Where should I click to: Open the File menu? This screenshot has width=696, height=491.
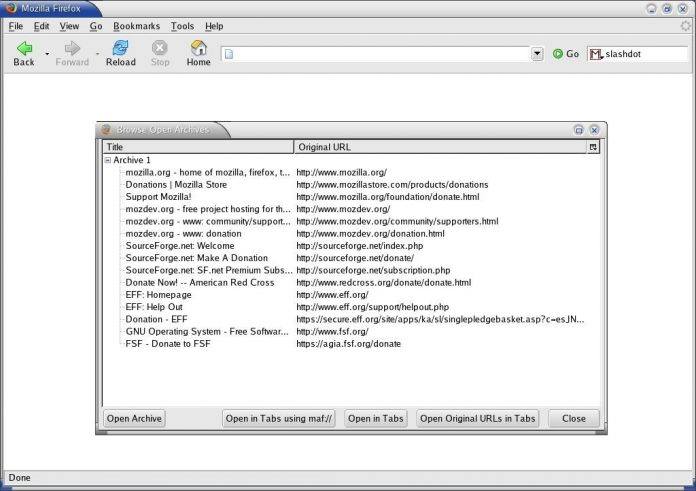16,26
